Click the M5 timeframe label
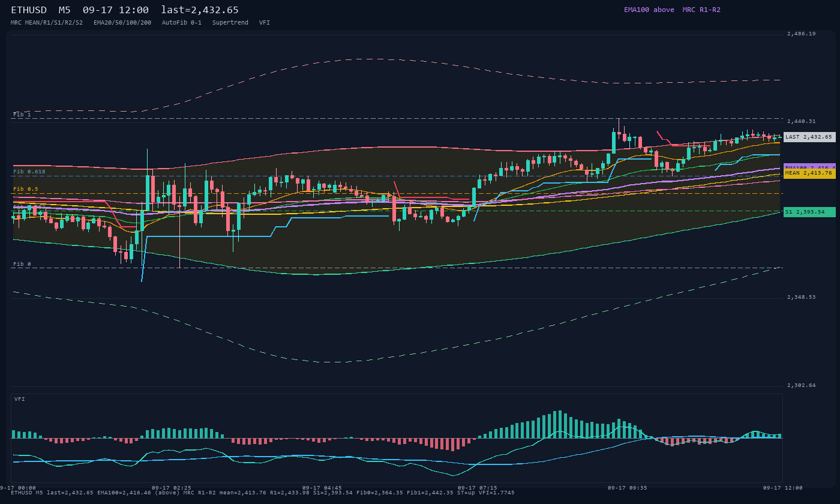Image resolution: width=840 pixels, height=504 pixels. point(65,10)
